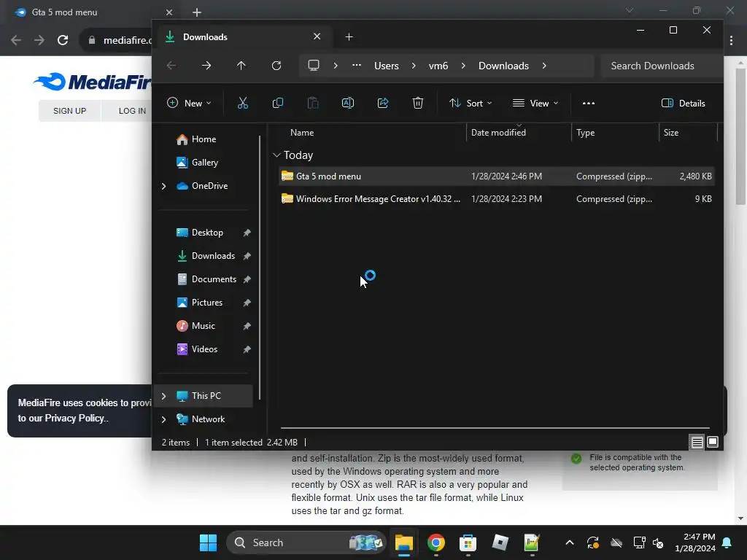This screenshot has height=560, width=747.
Task: Add a new Explorer tab
Action: (x=349, y=37)
